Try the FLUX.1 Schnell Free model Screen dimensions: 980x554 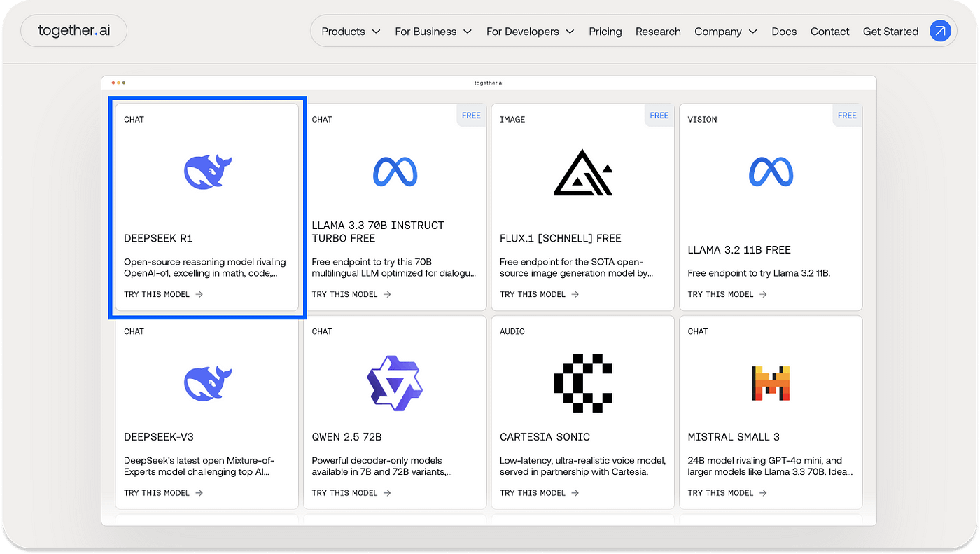click(x=540, y=295)
